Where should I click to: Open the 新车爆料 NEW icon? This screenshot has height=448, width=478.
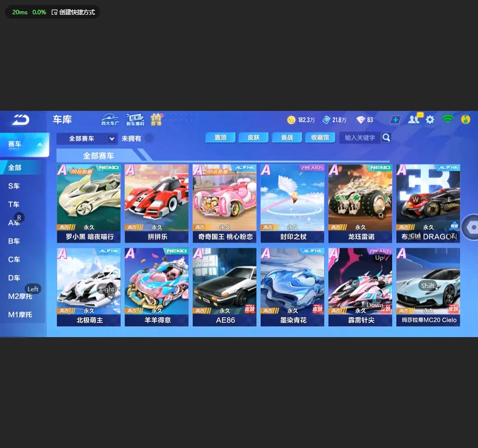click(x=135, y=120)
